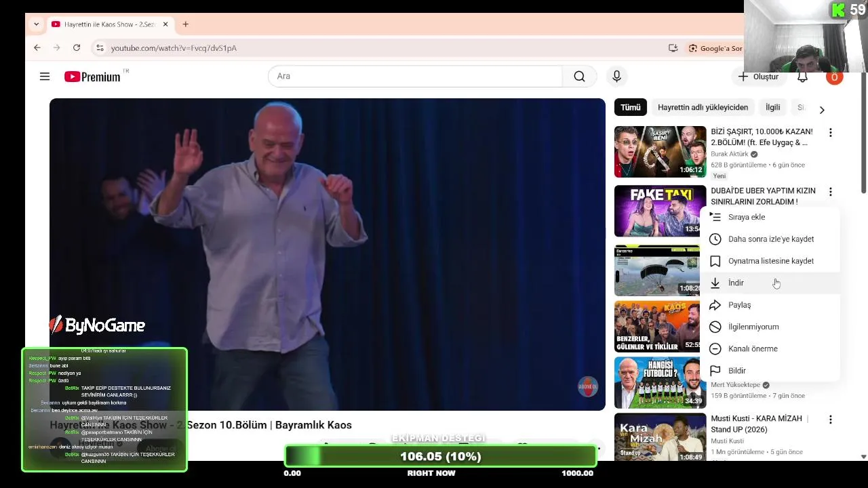
Task: Visit Mert Yüksektepe channel name
Action: (x=735, y=385)
